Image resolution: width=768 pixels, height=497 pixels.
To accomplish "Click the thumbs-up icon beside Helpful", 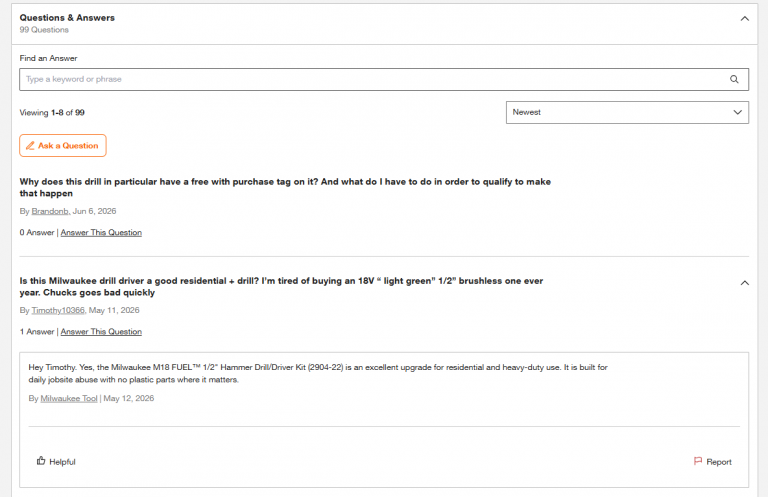I will point(41,461).
